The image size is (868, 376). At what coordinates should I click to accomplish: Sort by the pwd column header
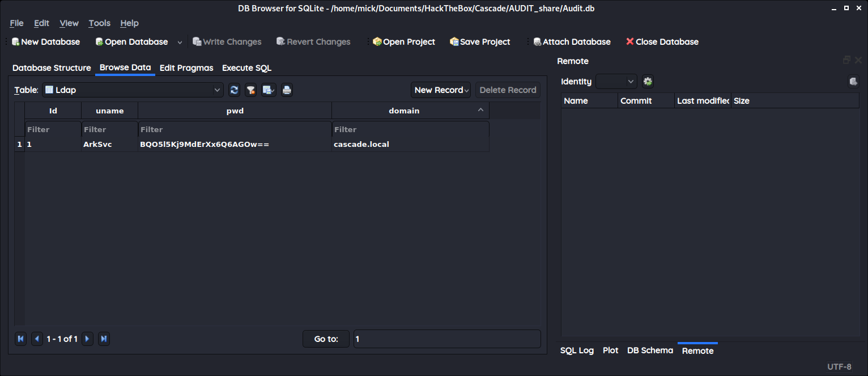[235, 110]
